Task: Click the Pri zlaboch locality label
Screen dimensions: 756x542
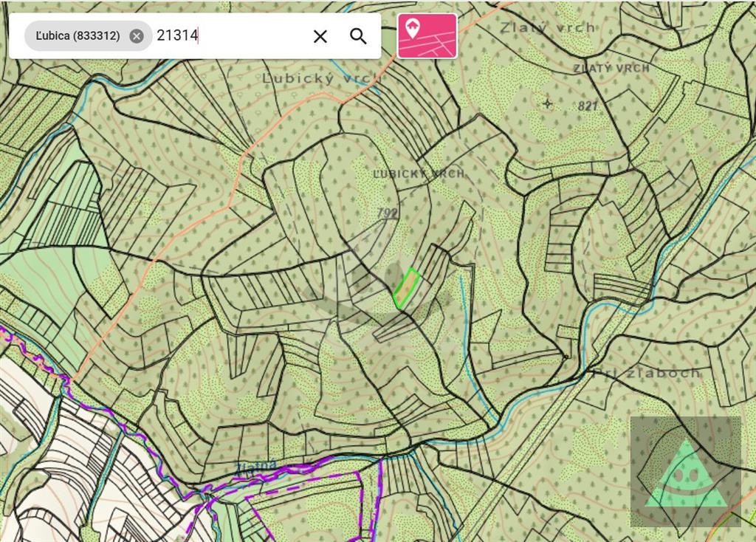Action: 647,373
